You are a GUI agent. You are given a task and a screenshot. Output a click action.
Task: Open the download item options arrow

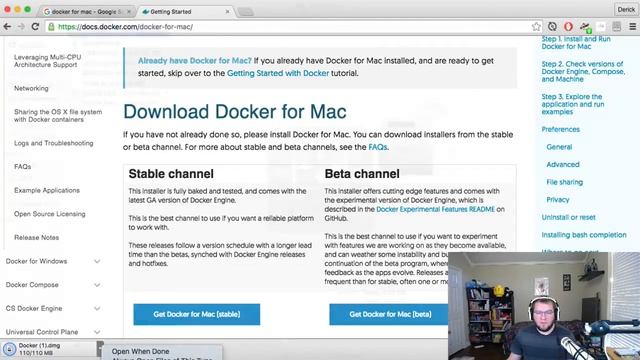tap(100, 349)
